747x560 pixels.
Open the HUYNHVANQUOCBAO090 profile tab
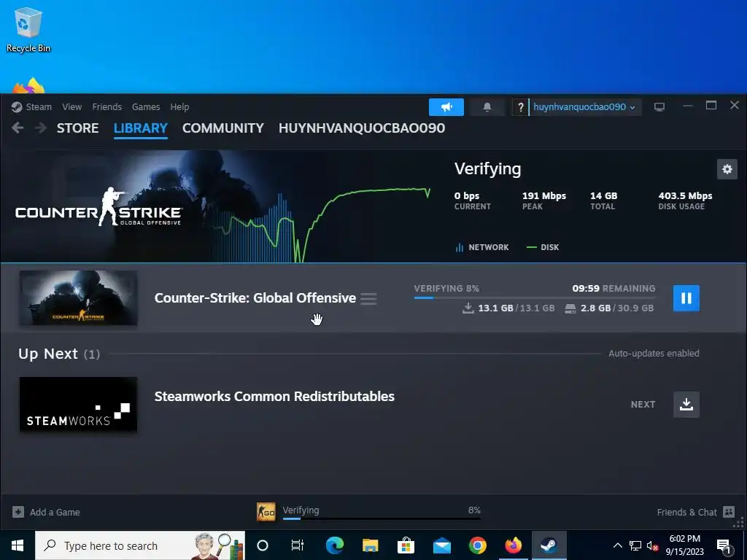click(x=362, y=128)
